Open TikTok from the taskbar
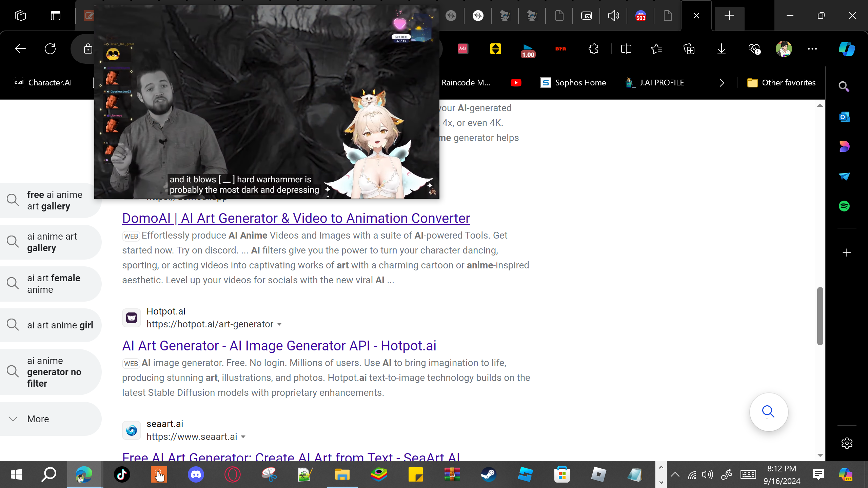This screenshot has width=868, height=488. pos(122,474)
